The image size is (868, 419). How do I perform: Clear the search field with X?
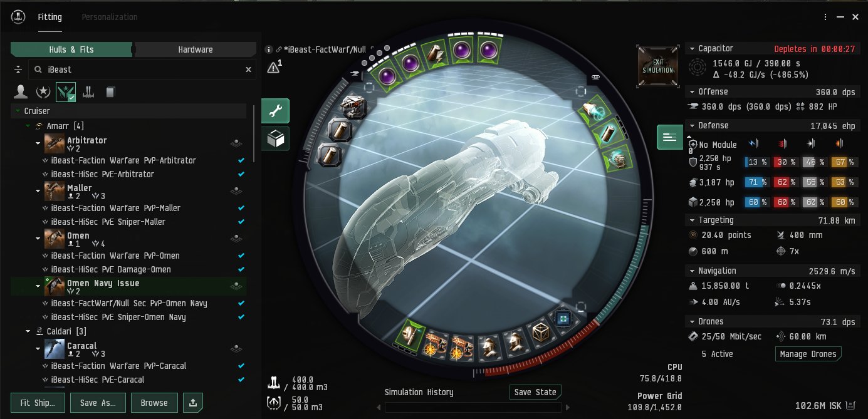248,70
